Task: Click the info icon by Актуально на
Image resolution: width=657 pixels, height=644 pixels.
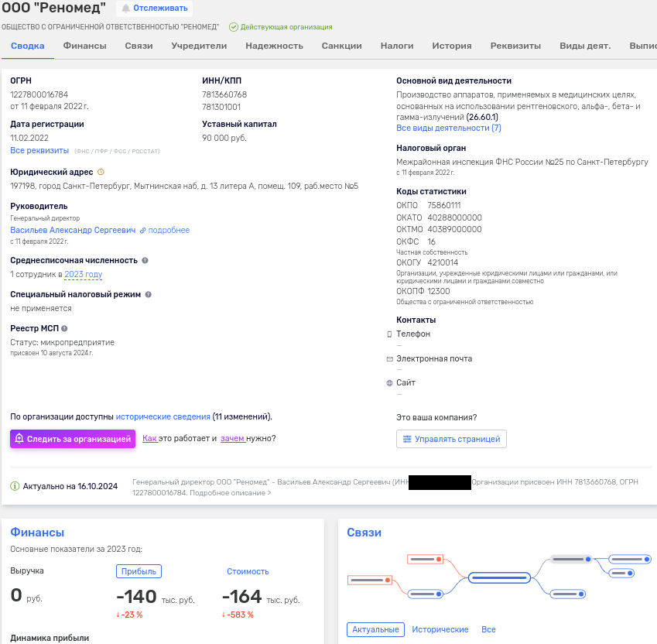Action: coord(15,486)
